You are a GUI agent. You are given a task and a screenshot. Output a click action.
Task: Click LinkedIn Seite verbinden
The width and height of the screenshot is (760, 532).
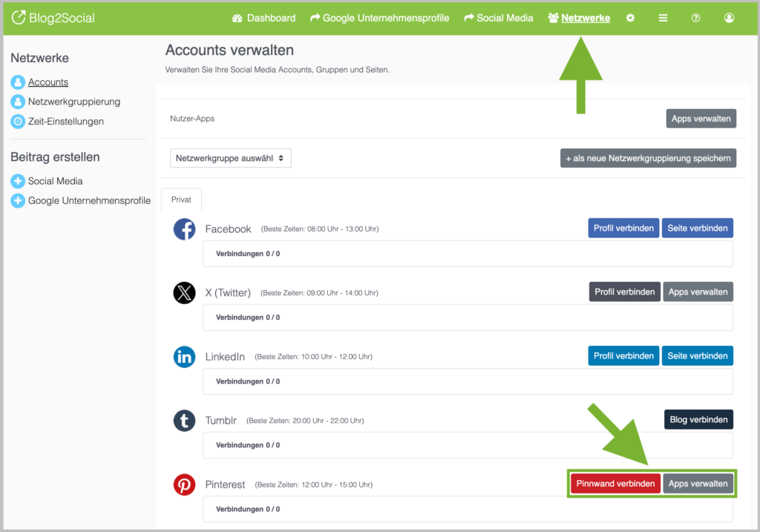coord(698,355)
